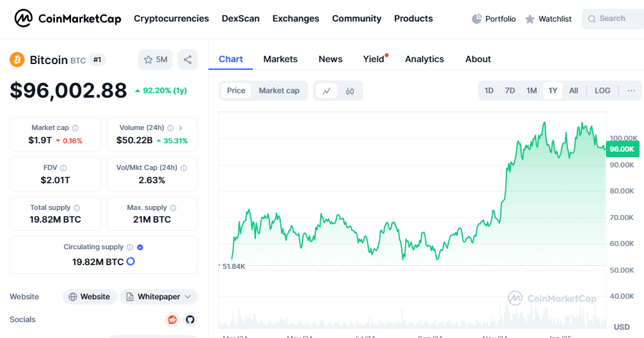Click the $50.22B volume value
The image size is (644, 338).
134,140
